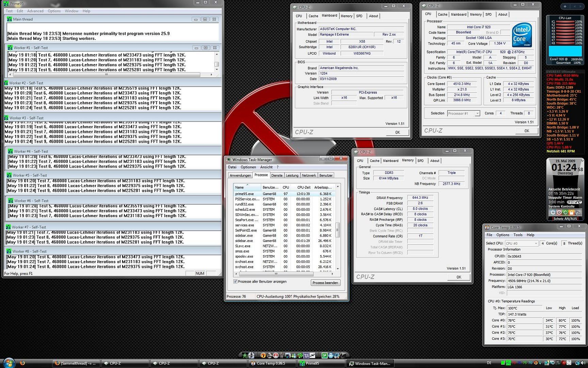Open the media pictures icon in dock

[x=288, y=355]
